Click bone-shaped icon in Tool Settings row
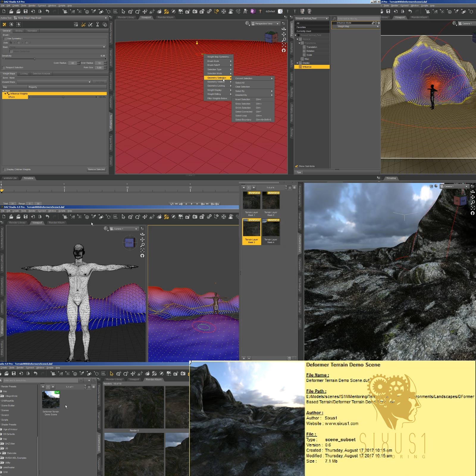 98,24
